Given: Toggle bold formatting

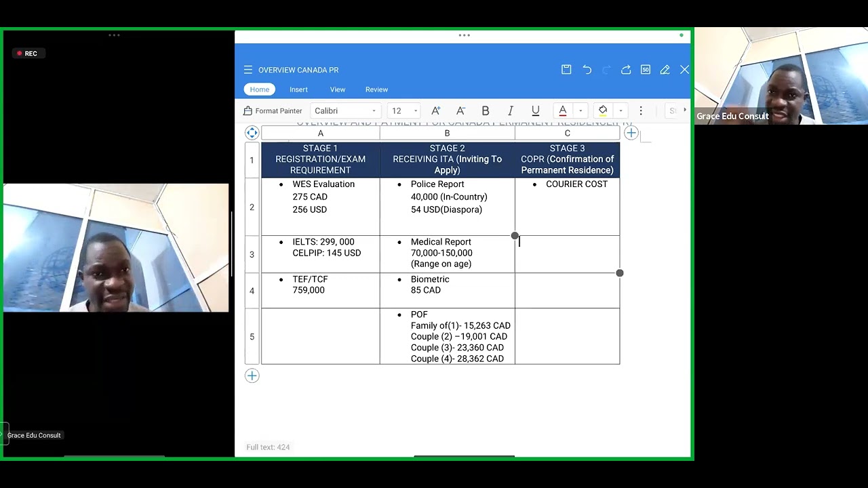Looking at the screenshot, I should pyautogui.click(x=486, y=110).
